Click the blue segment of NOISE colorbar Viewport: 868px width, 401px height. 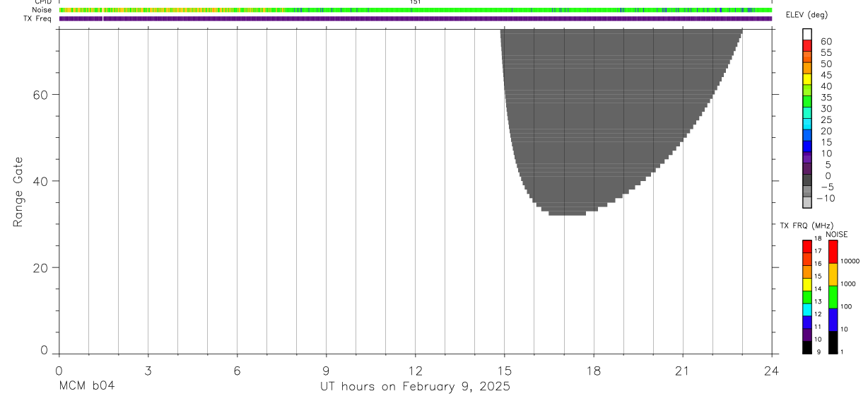(833, 320)
